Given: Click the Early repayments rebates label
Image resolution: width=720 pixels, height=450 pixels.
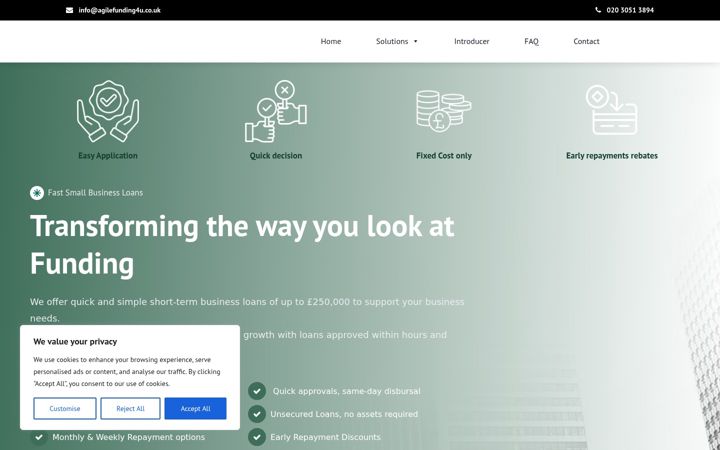Looking at the screenshot, I should point(612,156).
